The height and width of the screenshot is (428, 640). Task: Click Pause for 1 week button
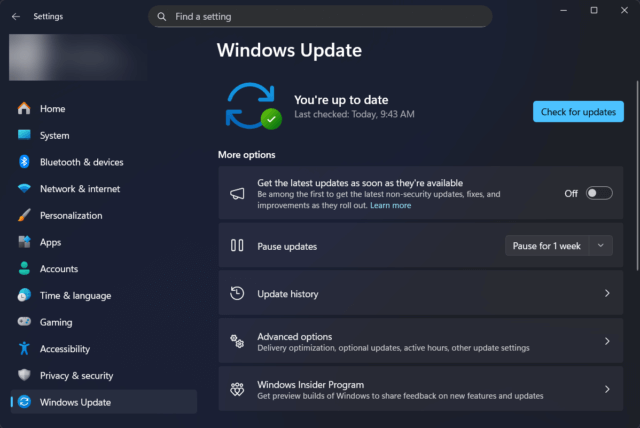click(x=547, y=246)
